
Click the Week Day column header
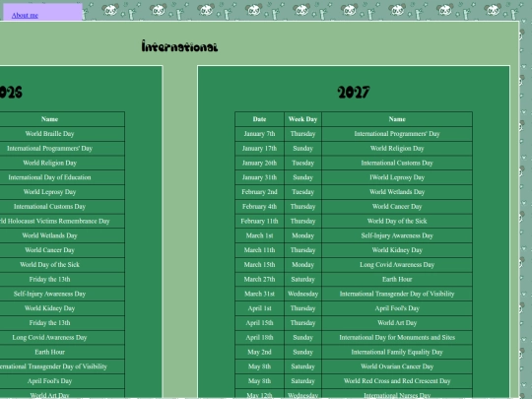[x=302, y=119]
